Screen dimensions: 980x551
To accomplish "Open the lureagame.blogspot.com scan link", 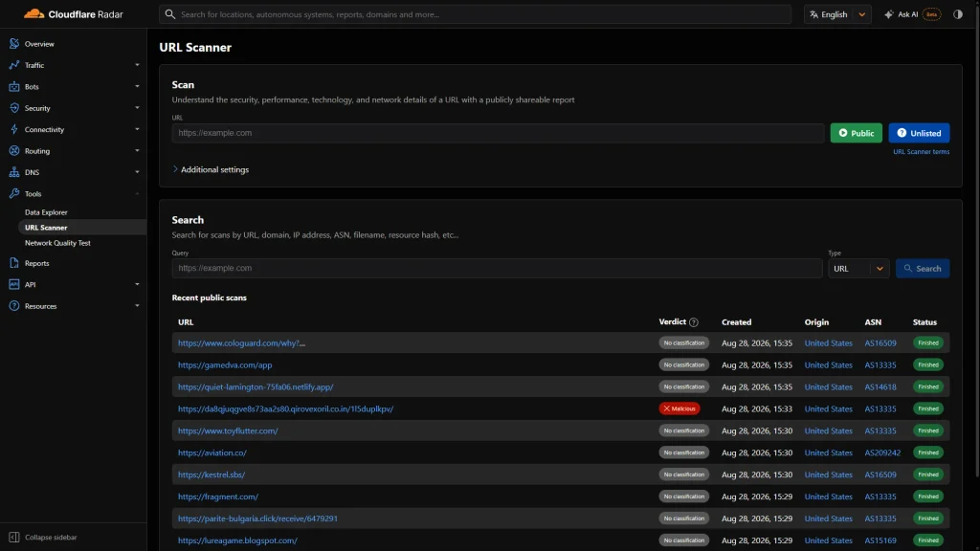I will tap(237, 540).
